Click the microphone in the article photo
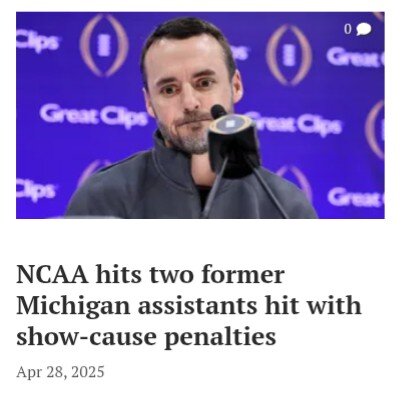The width and height of the screenshot is (401, 395). (234, 143)
